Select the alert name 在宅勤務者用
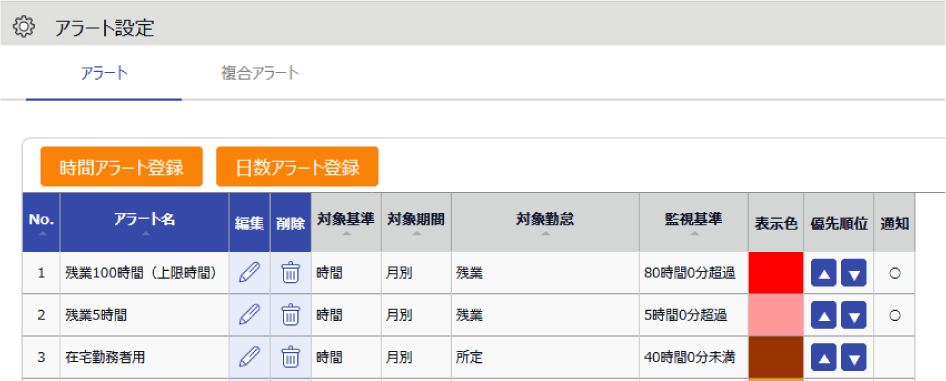Screen dimensions: 946x381 coord(105,357)
